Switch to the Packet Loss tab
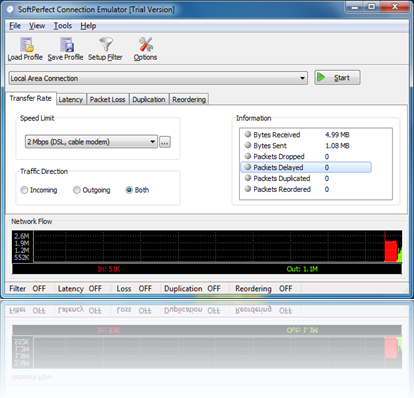Viewport: 414px width, 398px height. click(107, 99)
